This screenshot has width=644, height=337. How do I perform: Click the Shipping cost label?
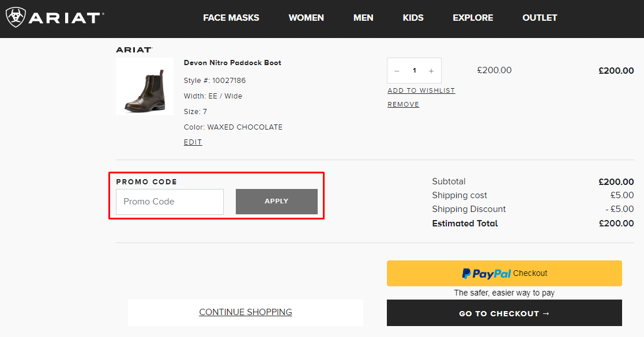click(459, 195)
